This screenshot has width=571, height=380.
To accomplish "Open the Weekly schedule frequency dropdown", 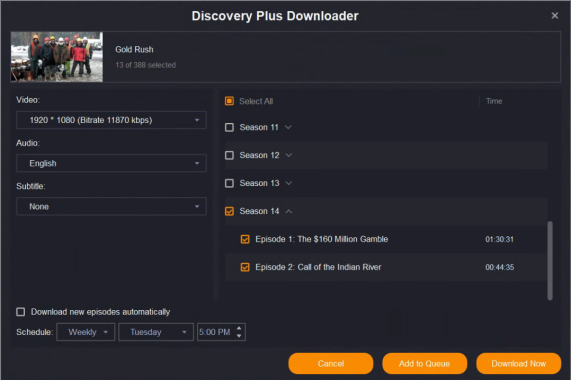I will pyautogui.click(x=86, y=332).
